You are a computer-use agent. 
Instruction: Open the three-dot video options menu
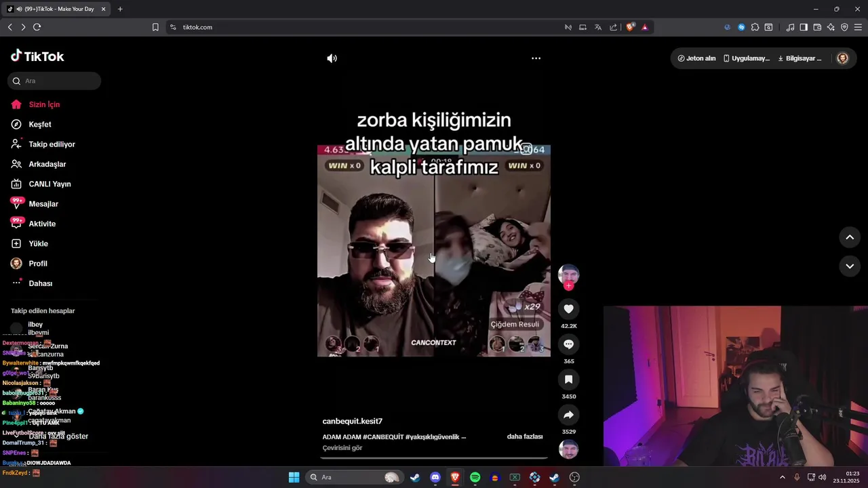coord(536,58)
